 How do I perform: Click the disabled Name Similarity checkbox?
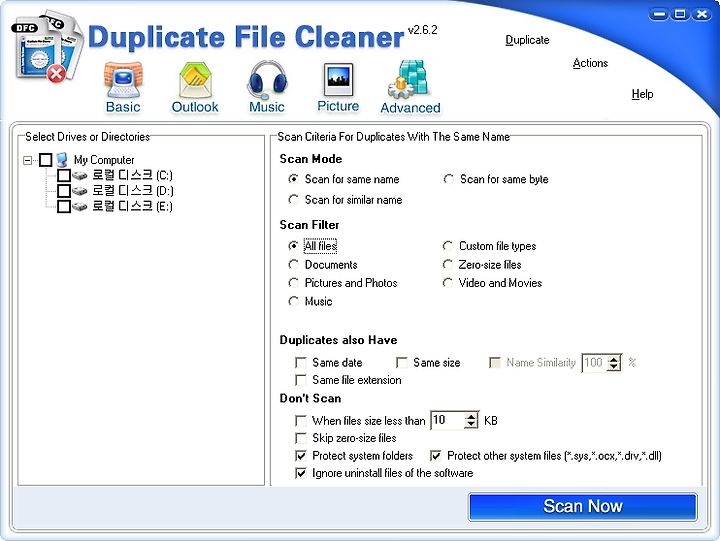point(495,363)
